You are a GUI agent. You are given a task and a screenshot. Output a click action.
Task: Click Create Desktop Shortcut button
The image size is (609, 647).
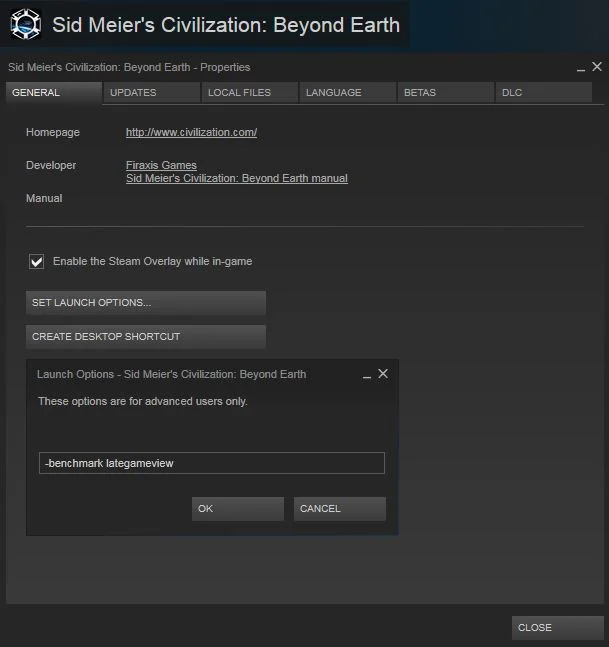[x=146, y=337]
